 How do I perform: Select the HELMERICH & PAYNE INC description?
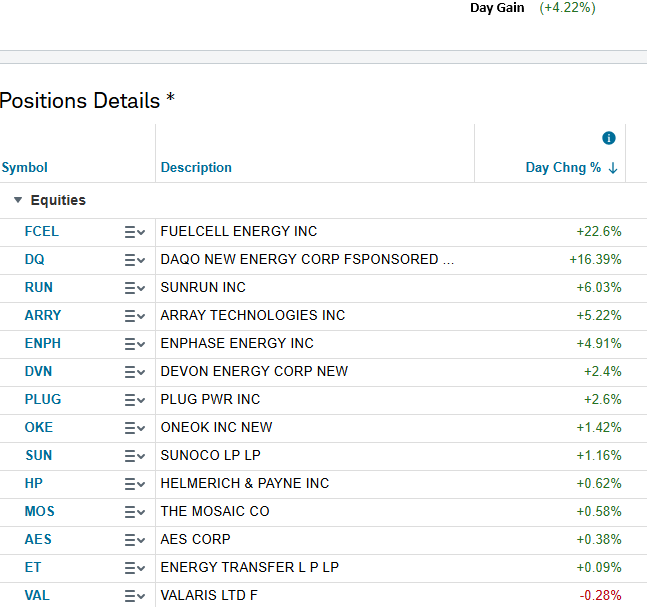tap(245, 483)
